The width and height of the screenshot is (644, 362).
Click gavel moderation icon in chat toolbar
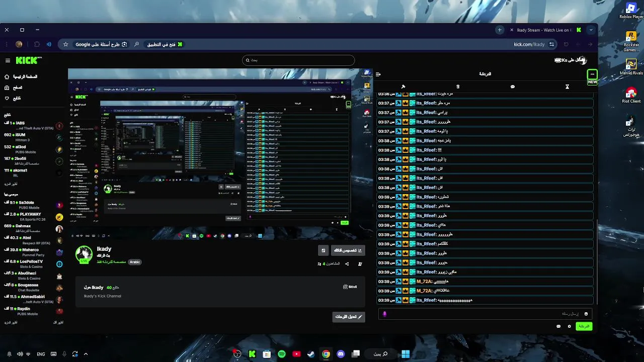[x=403, y=86]
